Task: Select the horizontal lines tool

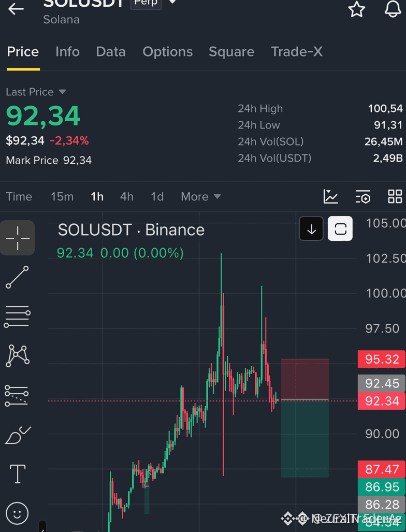Action: pos(17,316)
